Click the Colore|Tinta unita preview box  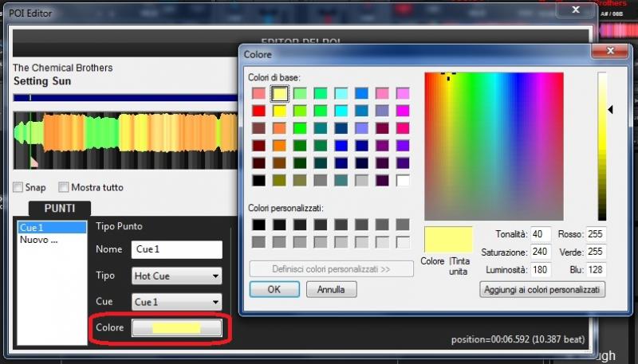[x=449, y=240]
